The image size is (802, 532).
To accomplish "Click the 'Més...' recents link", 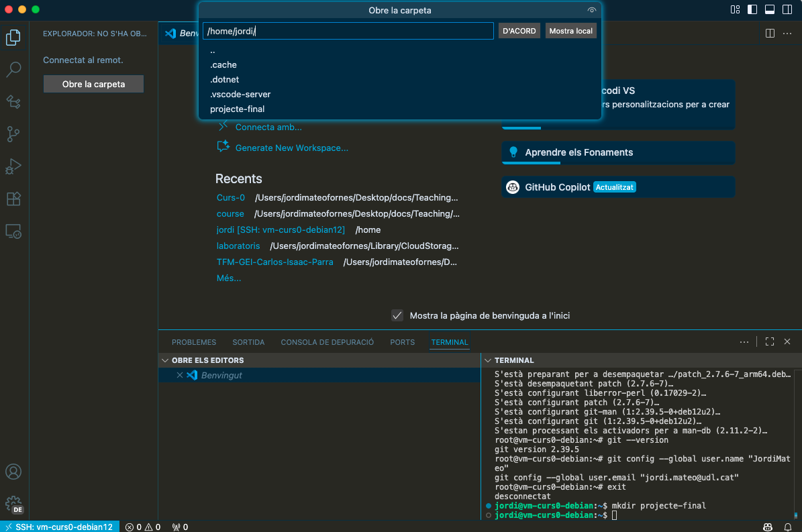I will 229,278.
